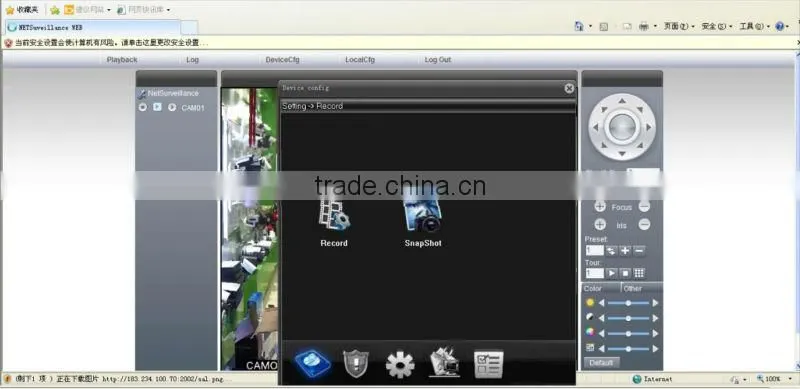Adjust the hue slider handle, bottom row
Screen dimensions: 800x389
tap(628, 349)
